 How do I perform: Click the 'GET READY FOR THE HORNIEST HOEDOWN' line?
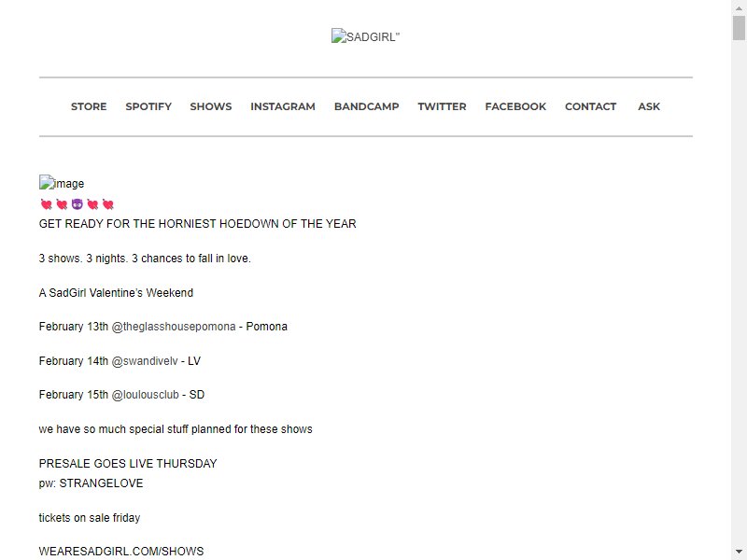point(197,224)
